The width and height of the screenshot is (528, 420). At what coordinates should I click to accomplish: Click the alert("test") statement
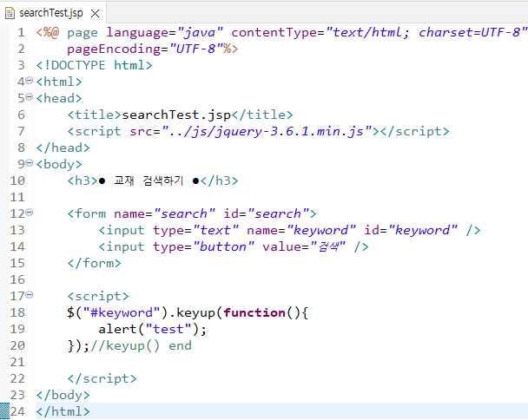point(152,329)
